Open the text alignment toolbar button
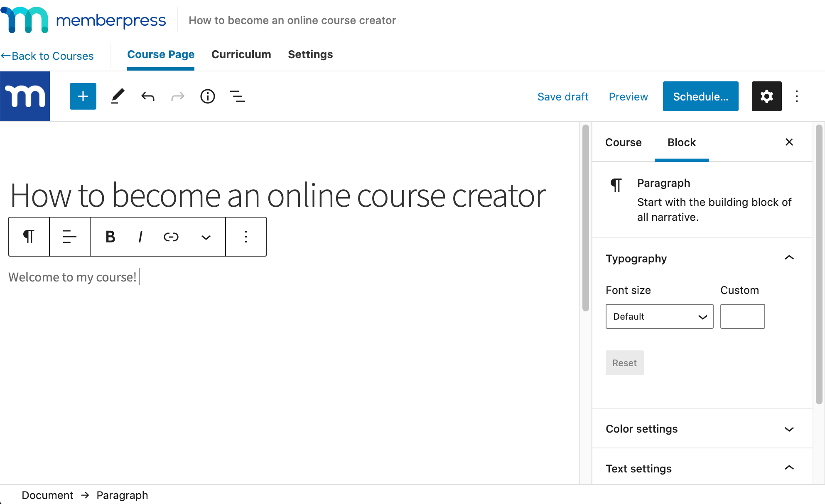 [x=69, y=237]
